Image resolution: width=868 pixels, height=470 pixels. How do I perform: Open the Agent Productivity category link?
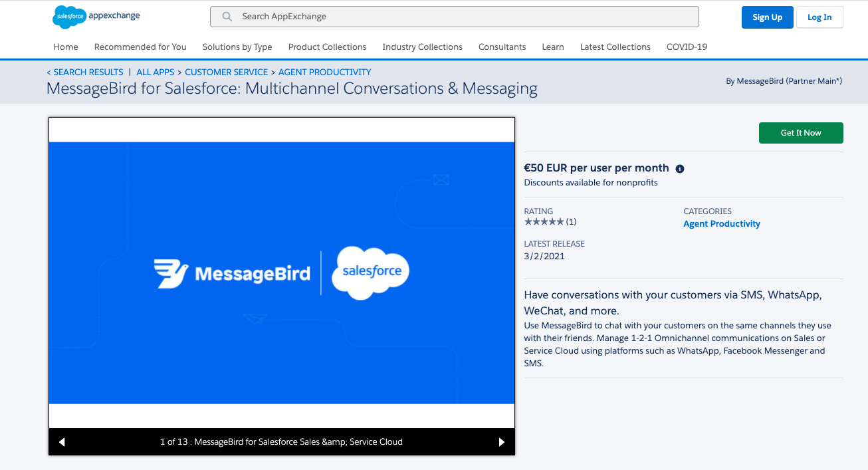(x=721, y=224)
